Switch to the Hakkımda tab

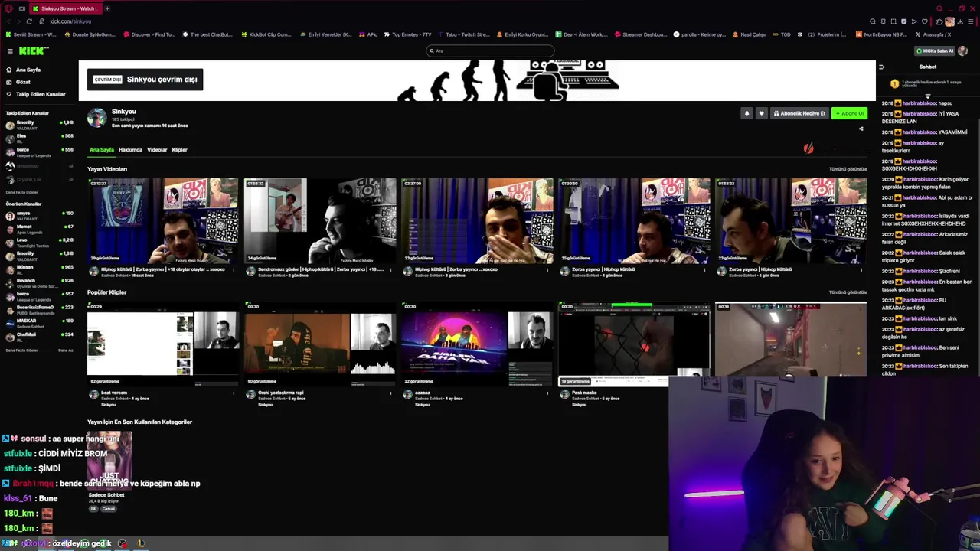point(130,150)
